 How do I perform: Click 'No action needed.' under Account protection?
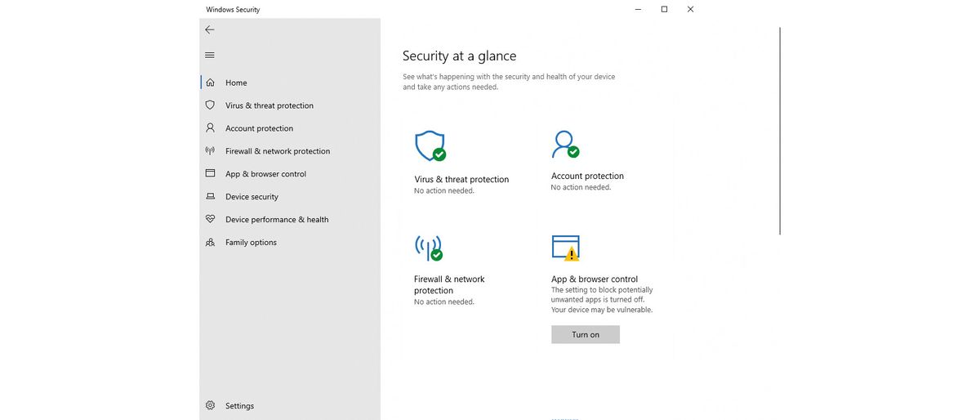[x=581, y=187]
